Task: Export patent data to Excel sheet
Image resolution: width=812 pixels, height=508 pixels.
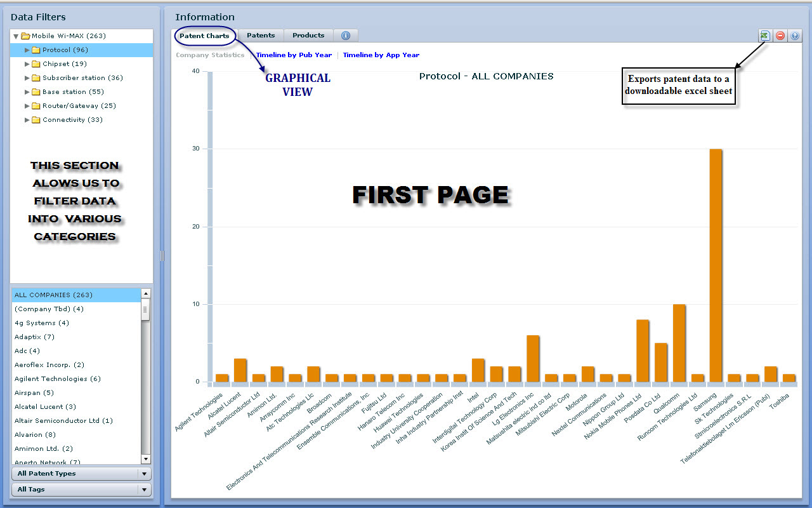Action: click(x=765, y=36)
